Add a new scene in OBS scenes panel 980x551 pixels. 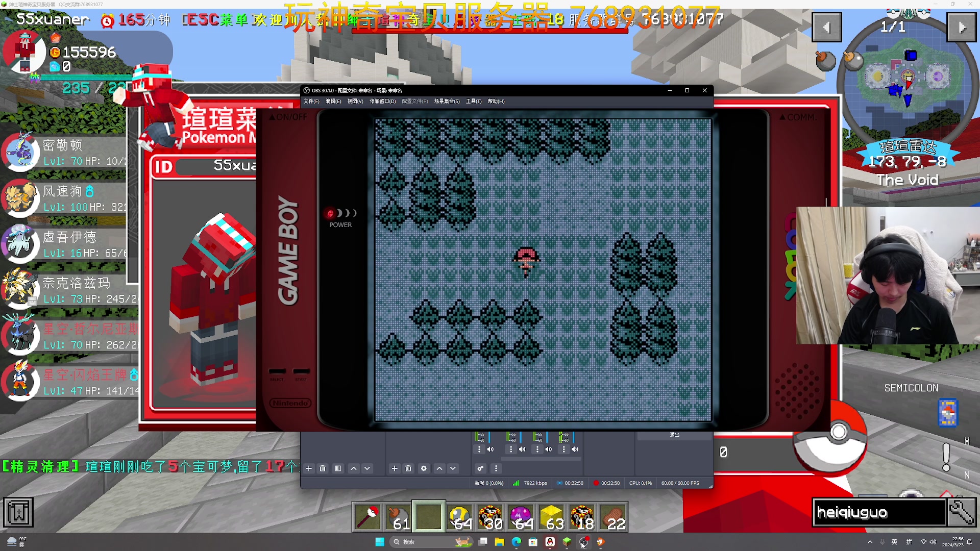point(309,468)
